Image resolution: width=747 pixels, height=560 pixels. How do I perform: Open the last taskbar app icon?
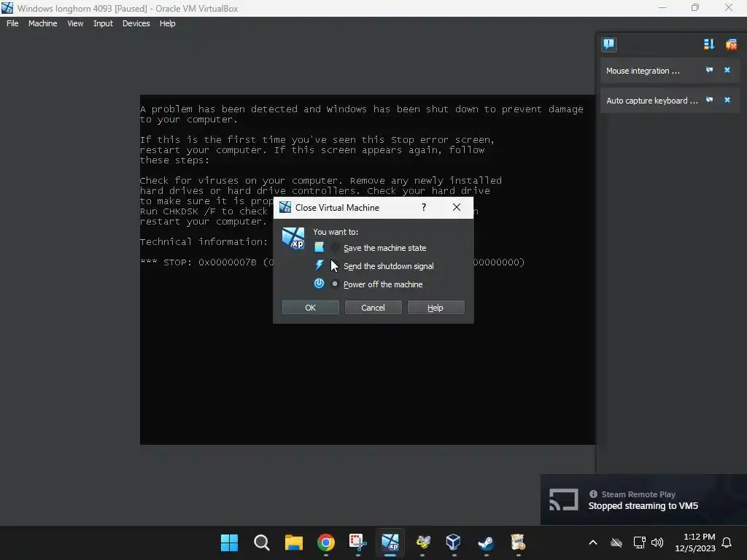coord(518,542)
